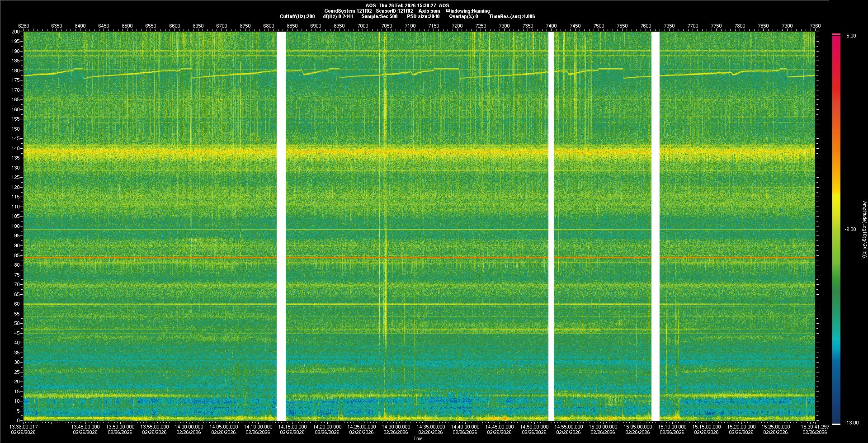Viewport: 868px width, 443px height.
Task: Click the PSD size:2048 parameter
Action: tap(423, 16)
